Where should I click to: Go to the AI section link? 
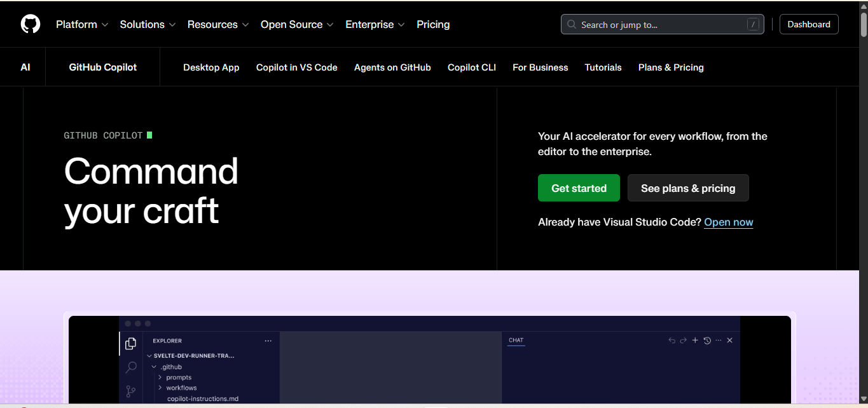click(x=25, y=67)
